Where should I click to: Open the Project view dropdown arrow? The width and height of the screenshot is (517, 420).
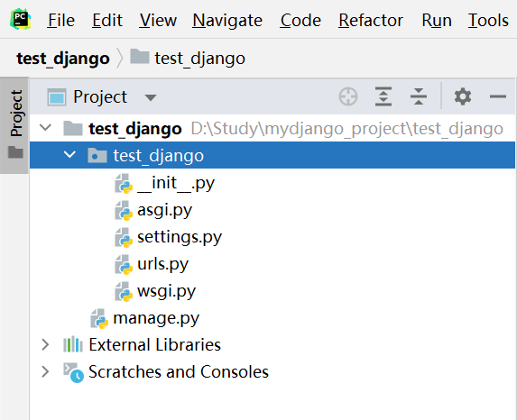pyautogui.click(x=151, y=97)
